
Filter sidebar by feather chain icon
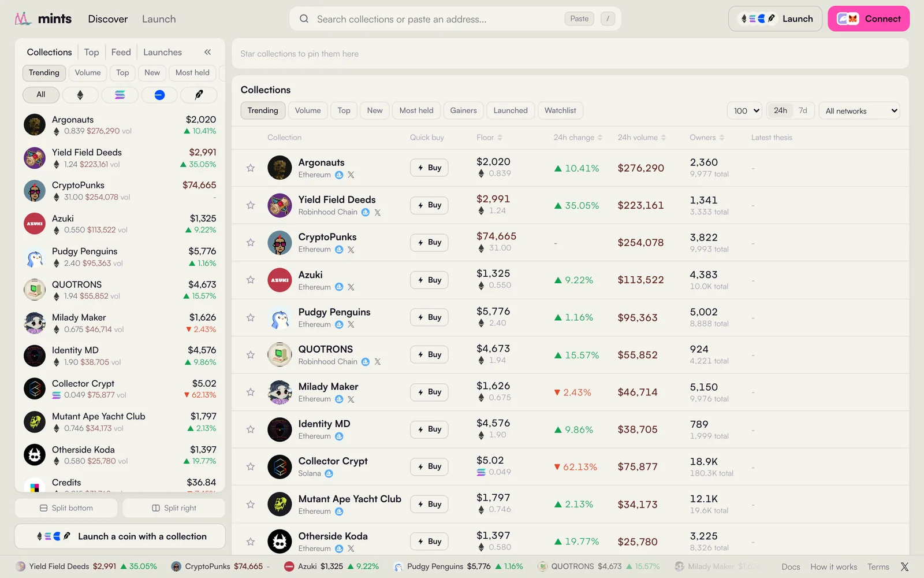[x=199, y=95]
